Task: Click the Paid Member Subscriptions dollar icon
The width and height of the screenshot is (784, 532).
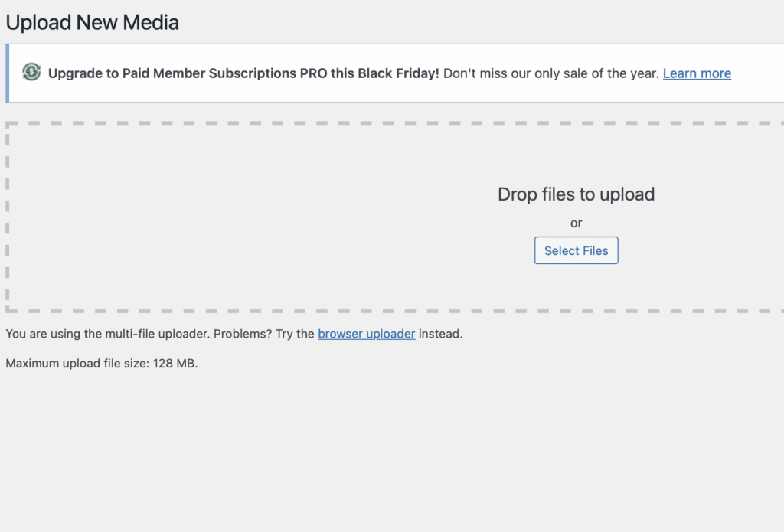Action: (x=31, y=73)
